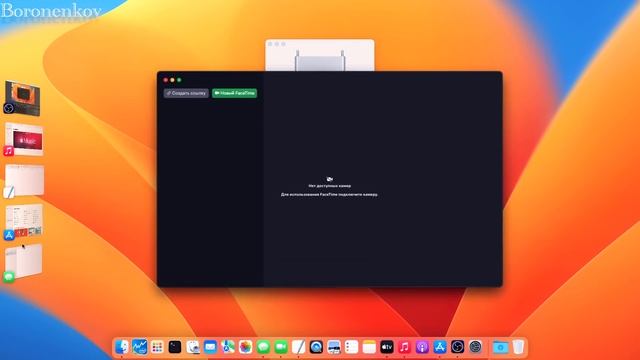This screenshot has width=640, height=360.
Task: Open Finder from the Dock
Action: pyautogui.click(x=122, y=347)
